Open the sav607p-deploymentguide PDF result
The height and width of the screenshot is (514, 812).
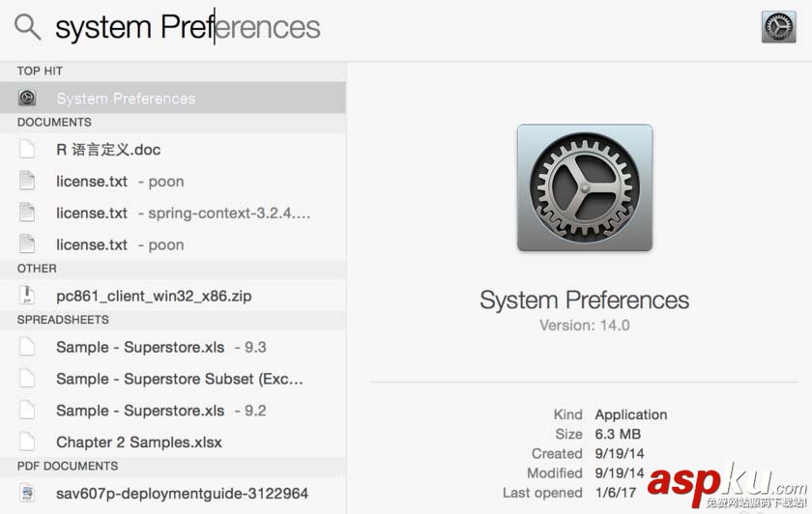(x=182, y=494)
